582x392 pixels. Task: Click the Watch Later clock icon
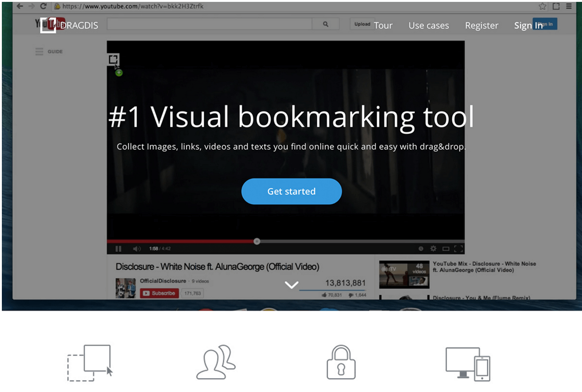click(421, 249)
